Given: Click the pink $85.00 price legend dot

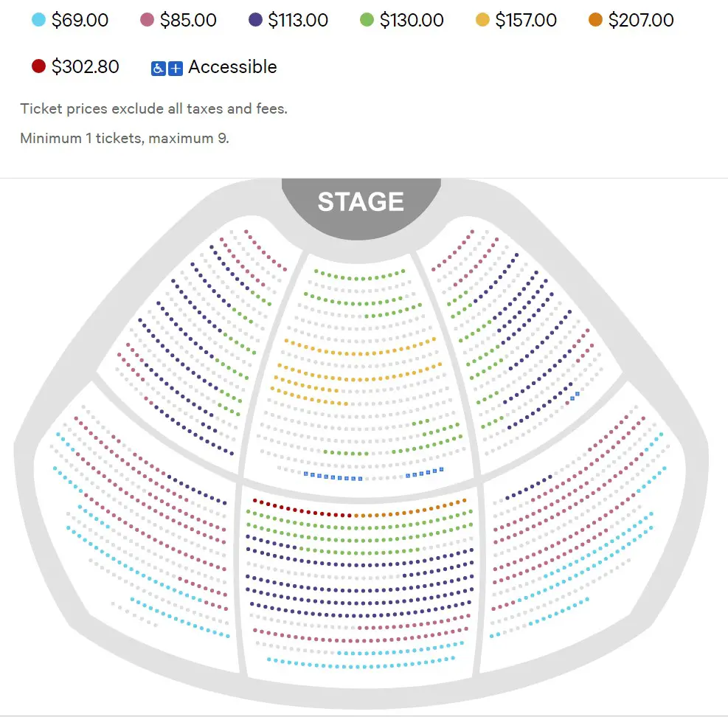Looking at the screenshot, I should coord(148,19).
